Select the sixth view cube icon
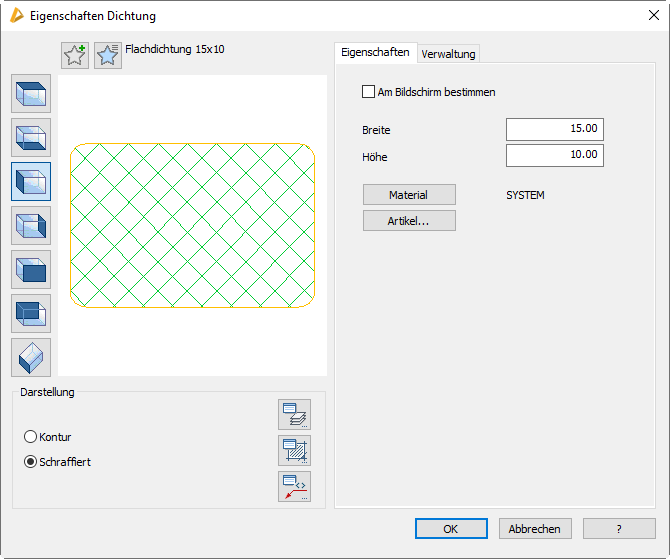This screenshot has width=670, height=559. 31,314
